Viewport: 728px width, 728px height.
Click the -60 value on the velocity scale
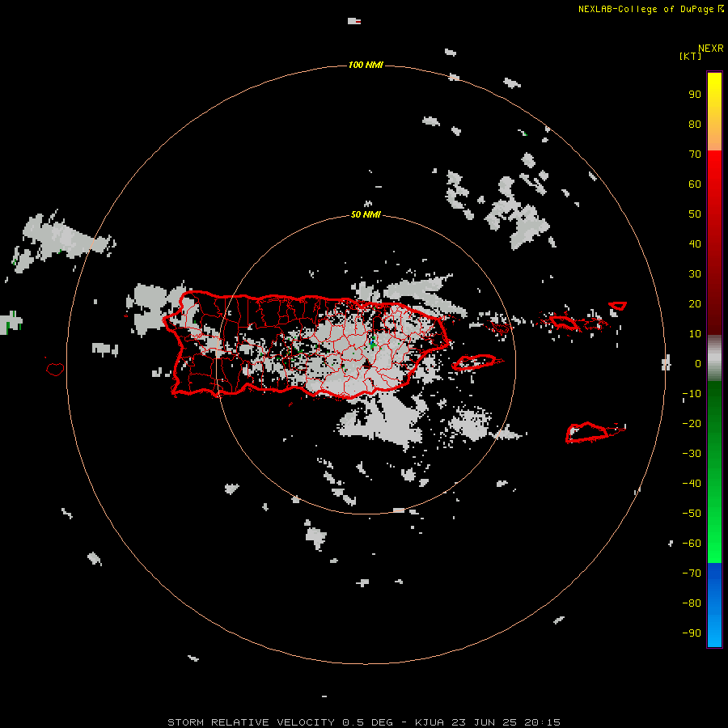pyautogui.click(x=692, y=544)
